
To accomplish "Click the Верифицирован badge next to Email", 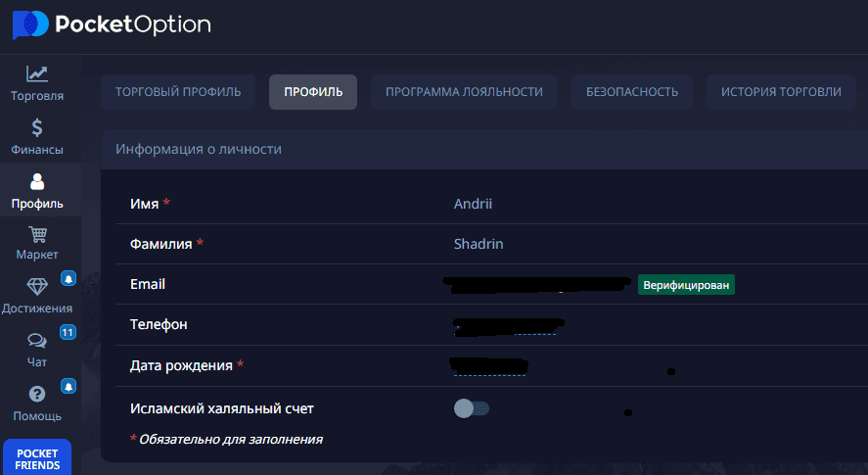I will click(686, 285).
